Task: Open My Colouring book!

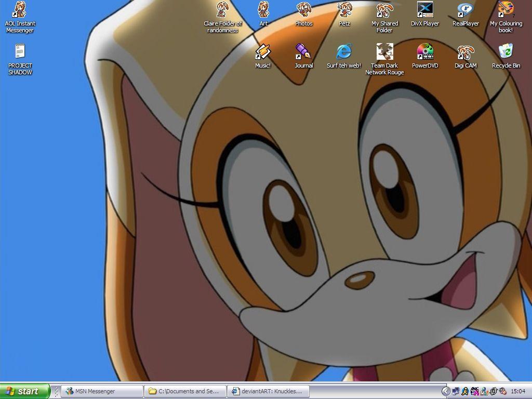Action: (507, 10)
